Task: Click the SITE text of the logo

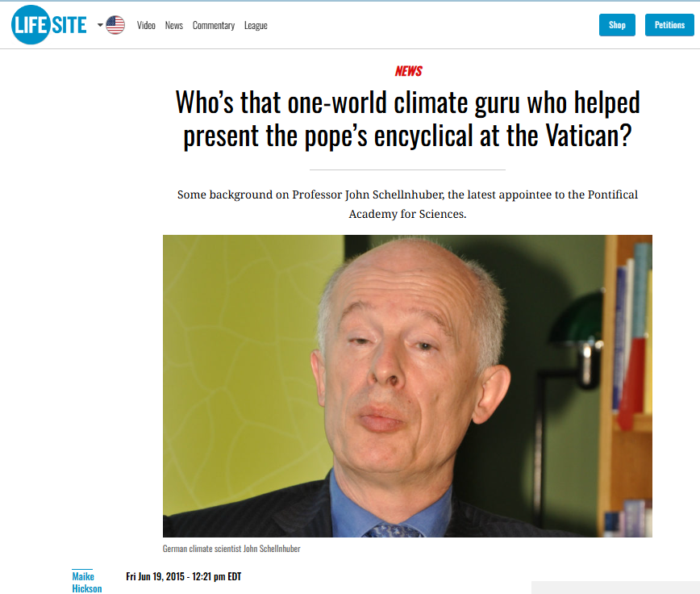Action: 69,25
